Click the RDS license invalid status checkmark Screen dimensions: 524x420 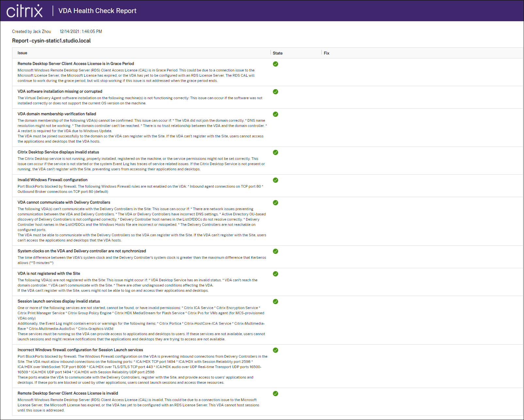click(x=276, y=394)
